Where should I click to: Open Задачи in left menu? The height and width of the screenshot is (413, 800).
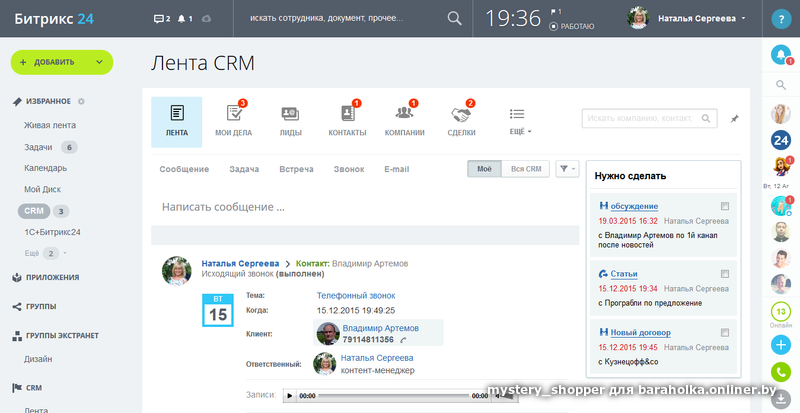[38, 148]
